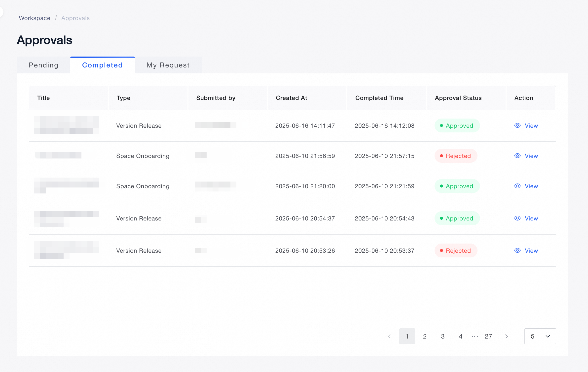This screenshot has height=372, width=588.
Task: View the approval completed at 2025-06-10 21:57:15
Action: [x=526, y=156]
